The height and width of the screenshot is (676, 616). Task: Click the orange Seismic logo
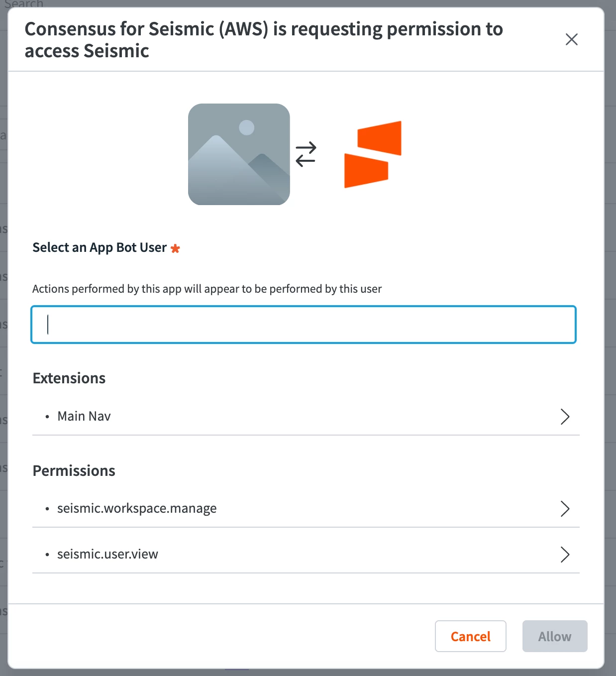373,154
